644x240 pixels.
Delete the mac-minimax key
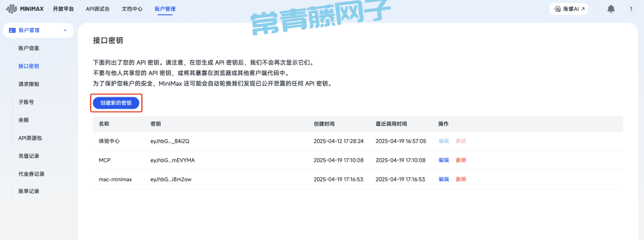[x=461, y=179]
